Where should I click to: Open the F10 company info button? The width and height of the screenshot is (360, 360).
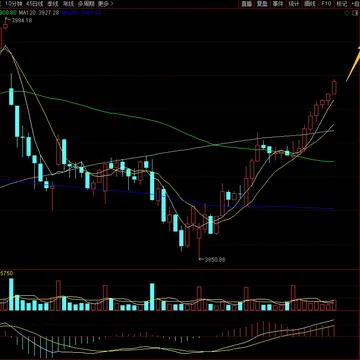click(326, 4)
